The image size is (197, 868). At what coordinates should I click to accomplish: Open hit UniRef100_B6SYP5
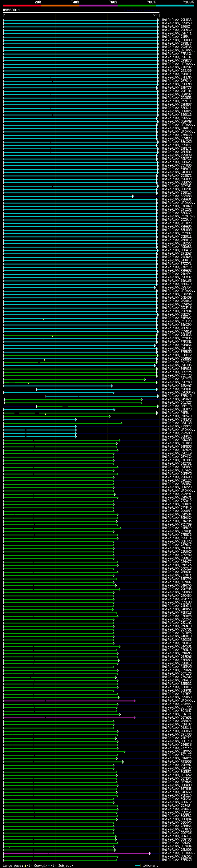coord(176,372)
